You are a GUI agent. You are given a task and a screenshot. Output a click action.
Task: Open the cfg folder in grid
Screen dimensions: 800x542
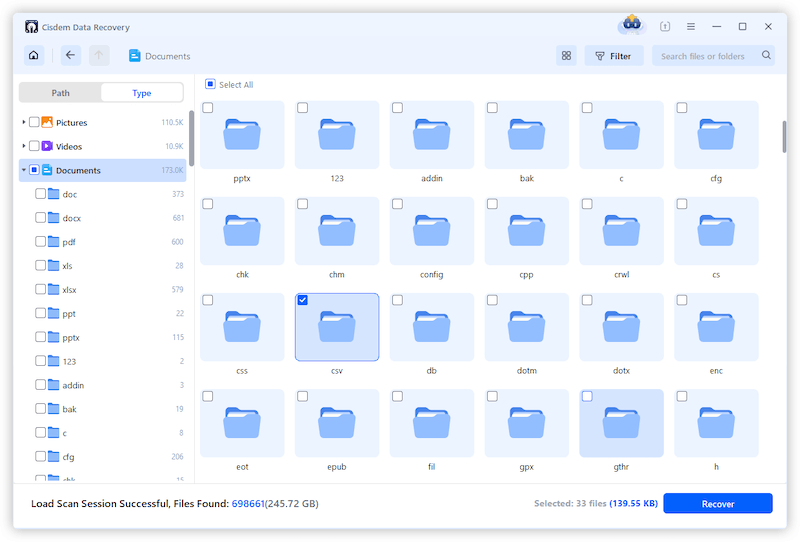[716, 135]
